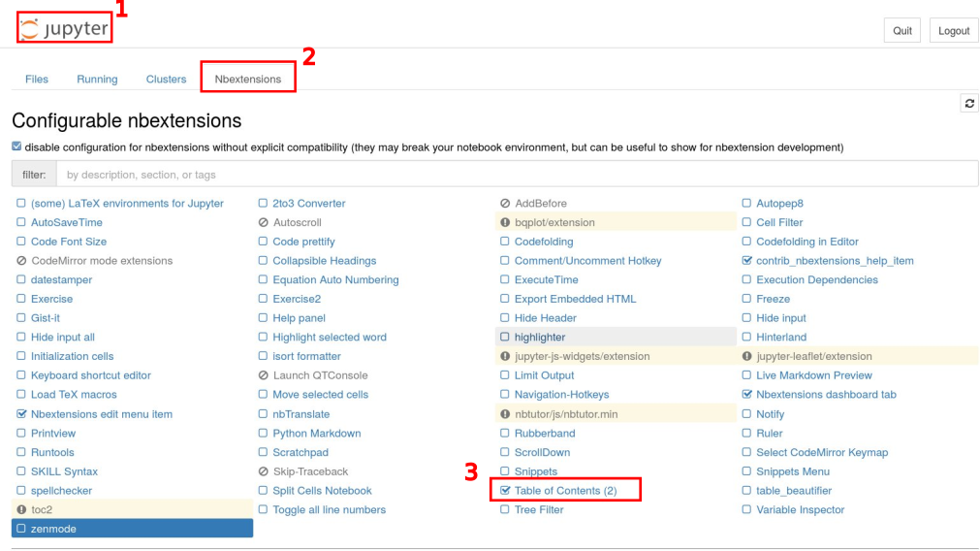
Task: Toggle the disable configuration compatibility checkbox
Action: point(16,146)
